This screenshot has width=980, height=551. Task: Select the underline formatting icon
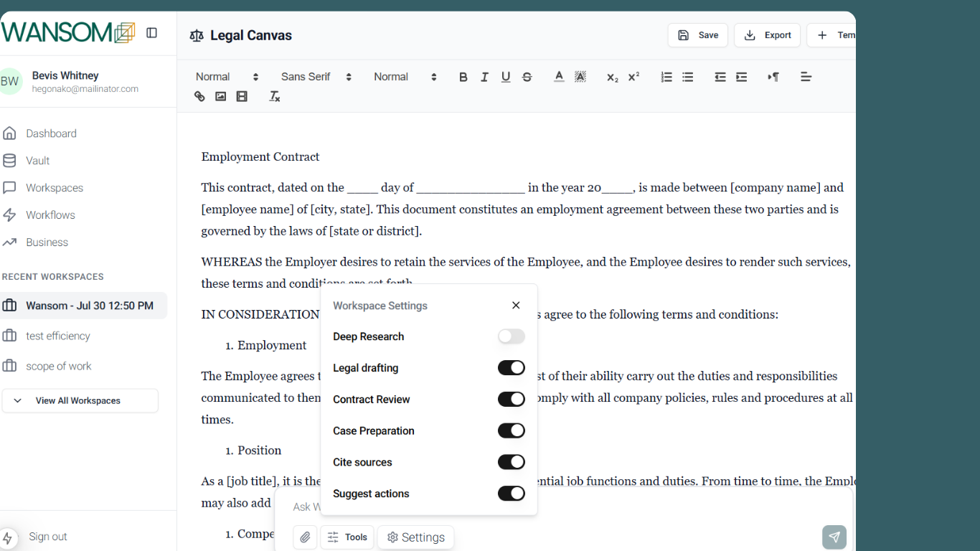tap(506, 77)
